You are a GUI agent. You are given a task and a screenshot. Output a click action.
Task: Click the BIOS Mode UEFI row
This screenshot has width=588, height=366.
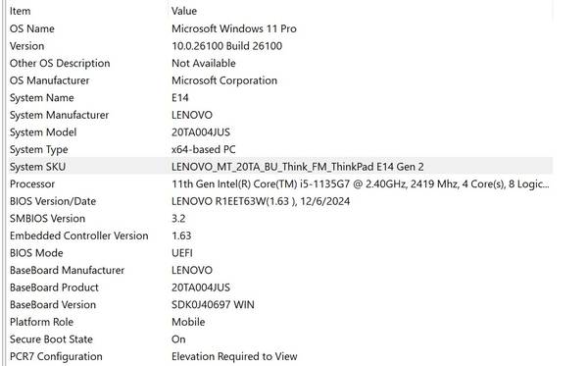(279, 253)
